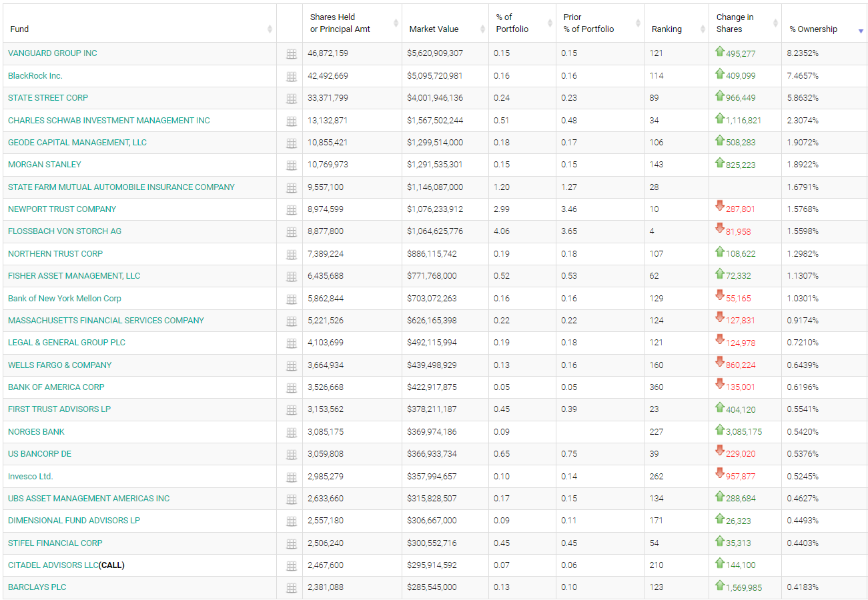Open the grid icon in the Invesco Ltd. row
868x600 pixels.
[x=292, y=477]
